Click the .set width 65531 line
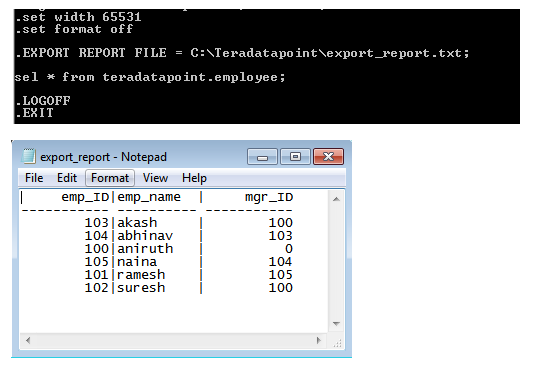Screen dimensions: 540x376 (78, 17)
